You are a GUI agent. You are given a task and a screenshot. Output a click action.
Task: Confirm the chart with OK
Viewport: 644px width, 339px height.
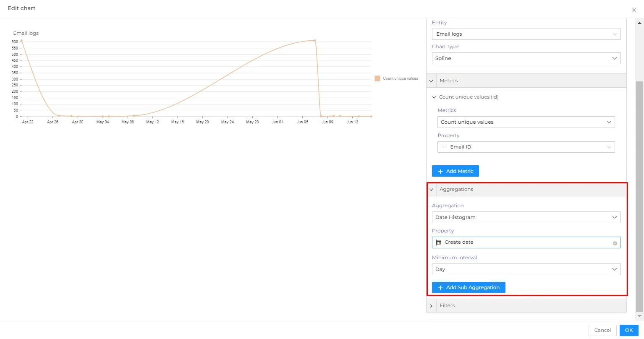pos(629,330)
